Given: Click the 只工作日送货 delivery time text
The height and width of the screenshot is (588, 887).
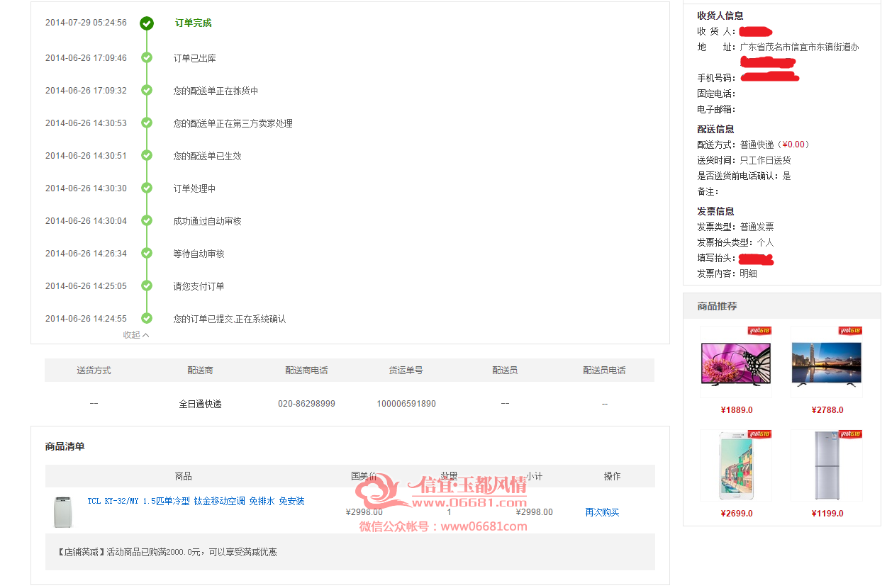Looking at the screenshot, I should coord(765,160).
